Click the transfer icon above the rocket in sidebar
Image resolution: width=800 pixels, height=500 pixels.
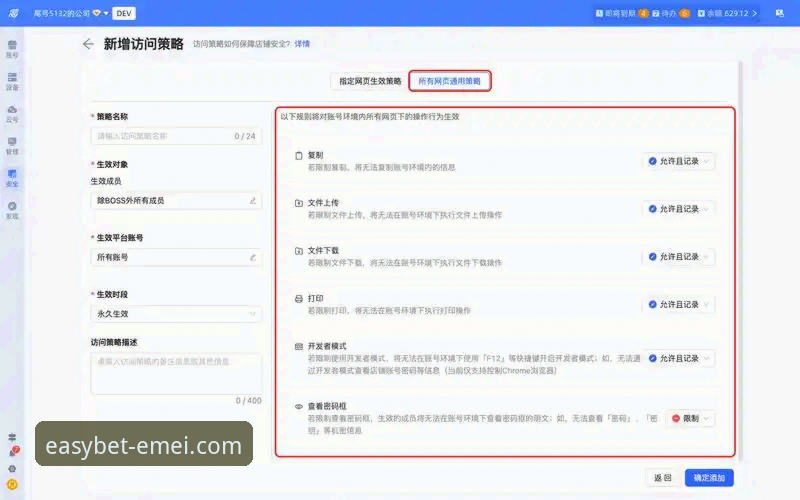(x=12, y=437)
